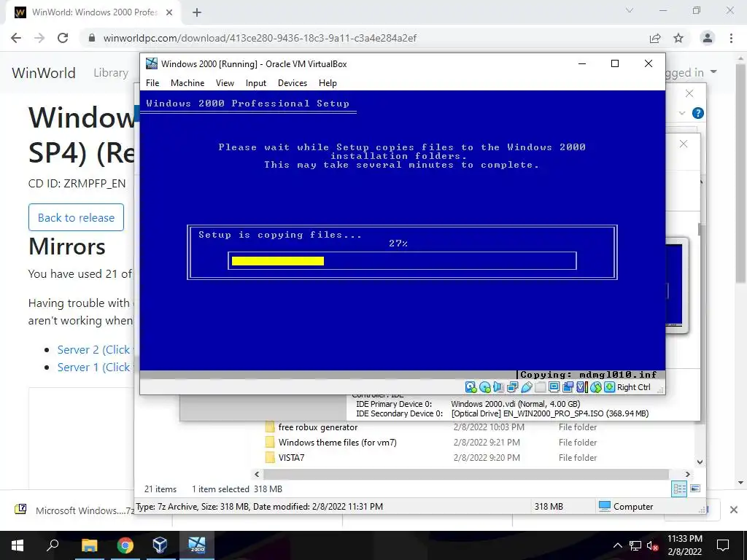747x560 pixels.
Task: Click the blue help question mark icon
Action: [698, 113]
